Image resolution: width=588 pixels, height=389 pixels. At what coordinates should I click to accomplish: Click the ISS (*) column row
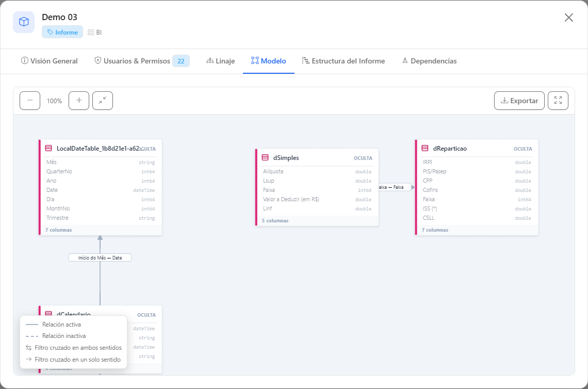click(x=477, y=208)
